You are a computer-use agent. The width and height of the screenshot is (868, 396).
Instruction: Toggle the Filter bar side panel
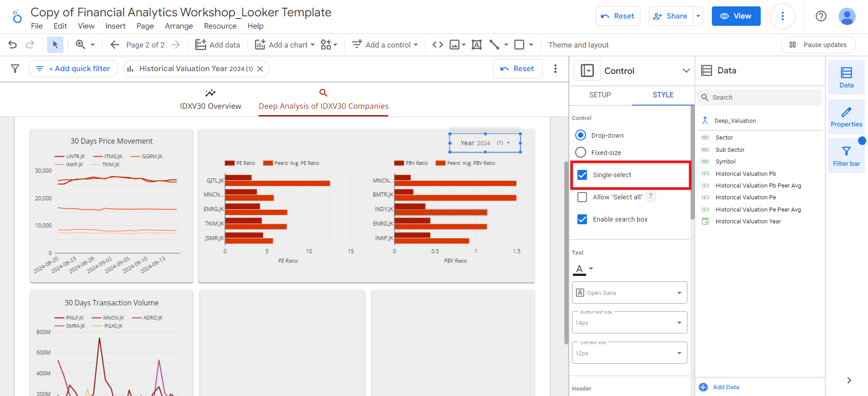(846, 156)
